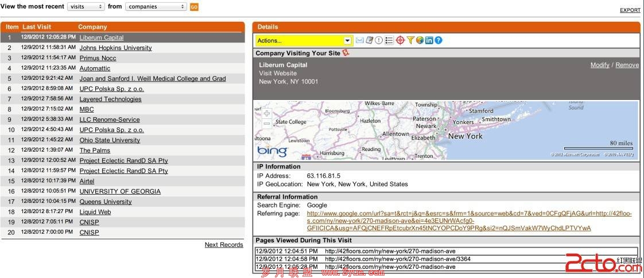
Task: Click the yellow funnel filter icon
Action: [410, 40]
